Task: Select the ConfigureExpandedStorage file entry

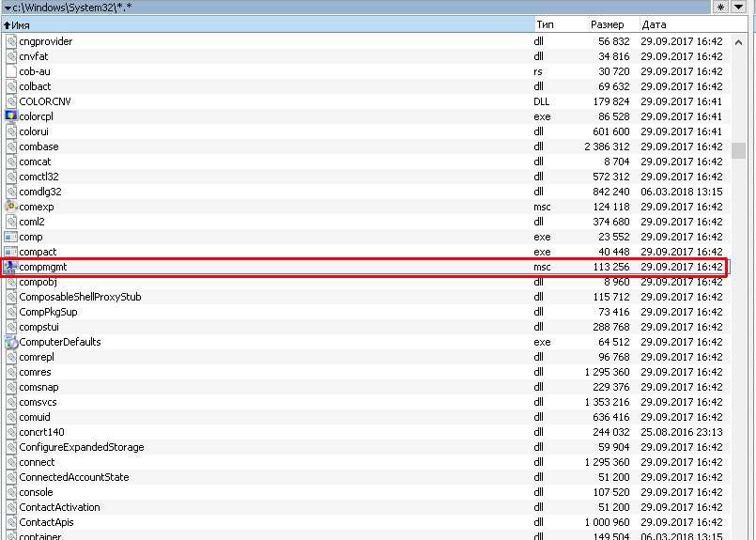Action: click(82, 447)
